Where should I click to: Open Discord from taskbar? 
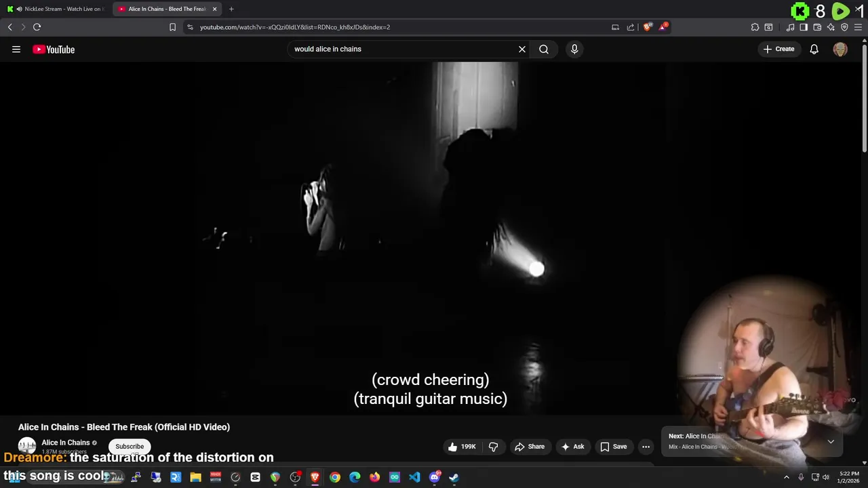435,477
